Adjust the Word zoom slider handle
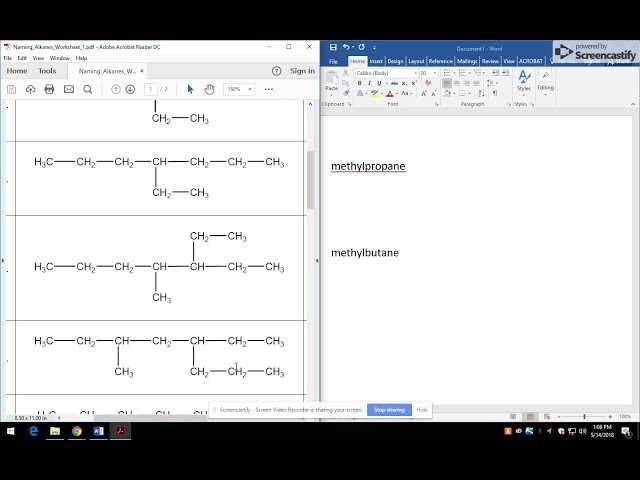Viewport: 640px width, 480px height. 584,416
